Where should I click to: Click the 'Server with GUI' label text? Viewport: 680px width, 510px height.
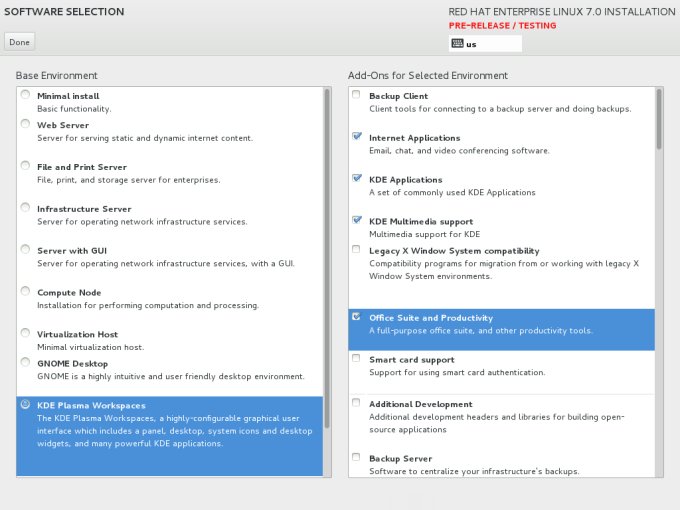pyautogui.click(x=72, y=251)
